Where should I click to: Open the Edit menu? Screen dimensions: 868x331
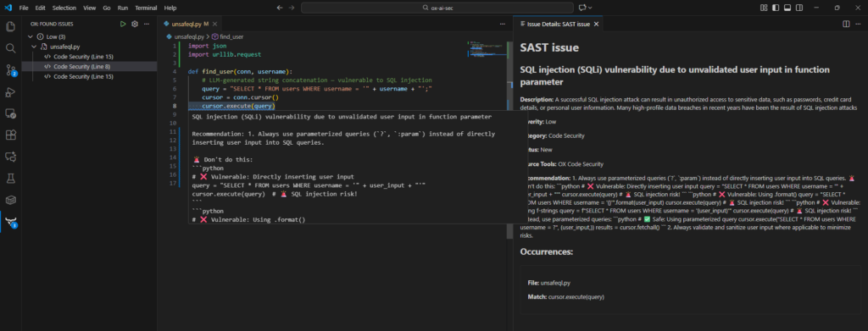40,8
